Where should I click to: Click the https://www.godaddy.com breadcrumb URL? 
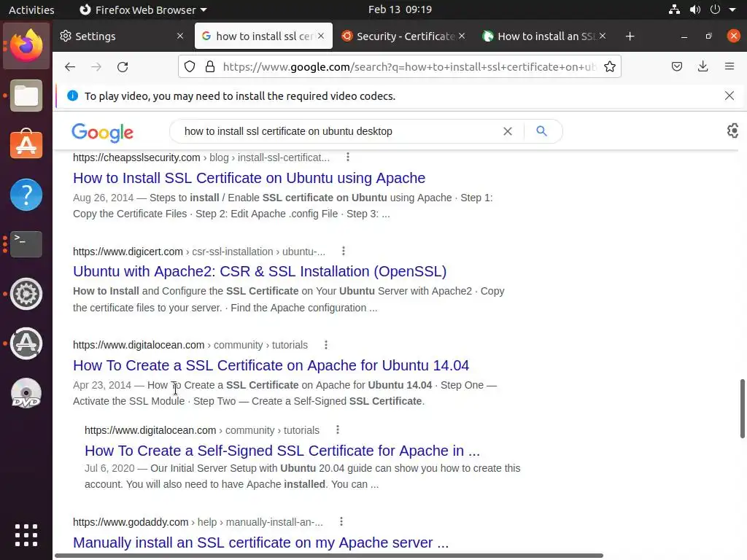tap(131, 522)
